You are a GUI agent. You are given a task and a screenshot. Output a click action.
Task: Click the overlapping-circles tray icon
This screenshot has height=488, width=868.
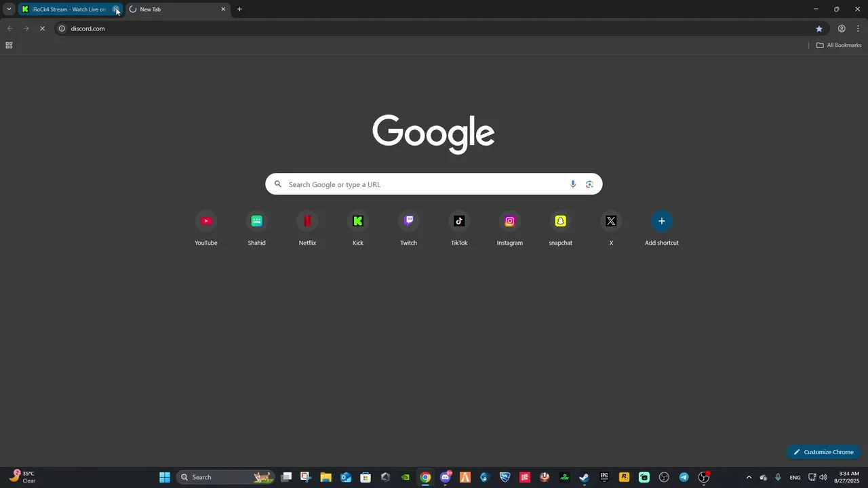[x=764, y=477]
